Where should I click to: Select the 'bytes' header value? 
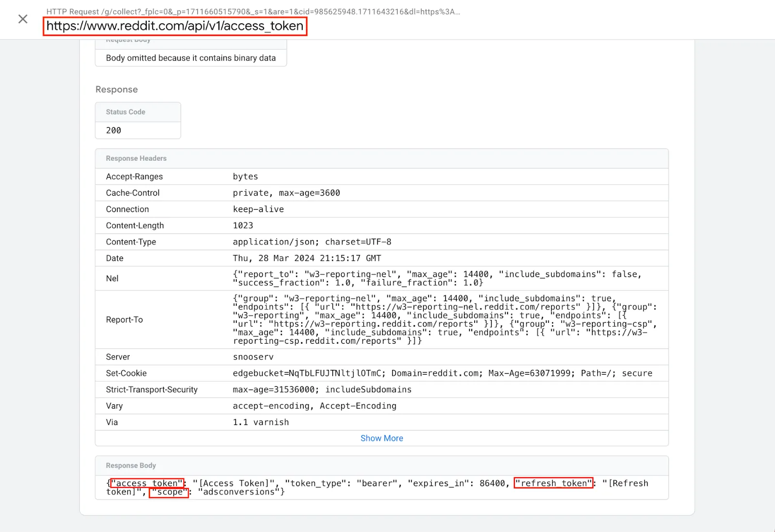coord(246,177)
